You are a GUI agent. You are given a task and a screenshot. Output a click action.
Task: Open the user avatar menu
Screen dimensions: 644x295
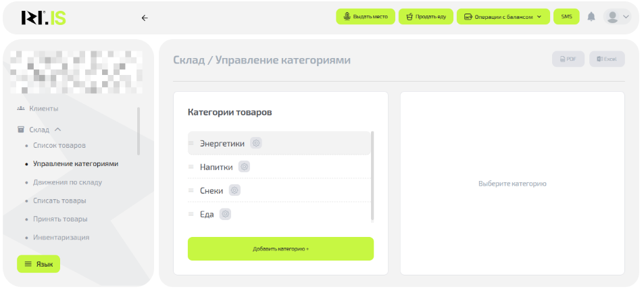pyautogui.click(x=617, y=17)
